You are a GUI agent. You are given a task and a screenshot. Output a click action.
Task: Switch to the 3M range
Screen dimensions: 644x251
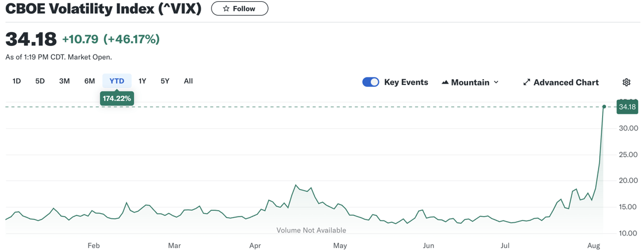click(x=64, y=81)
